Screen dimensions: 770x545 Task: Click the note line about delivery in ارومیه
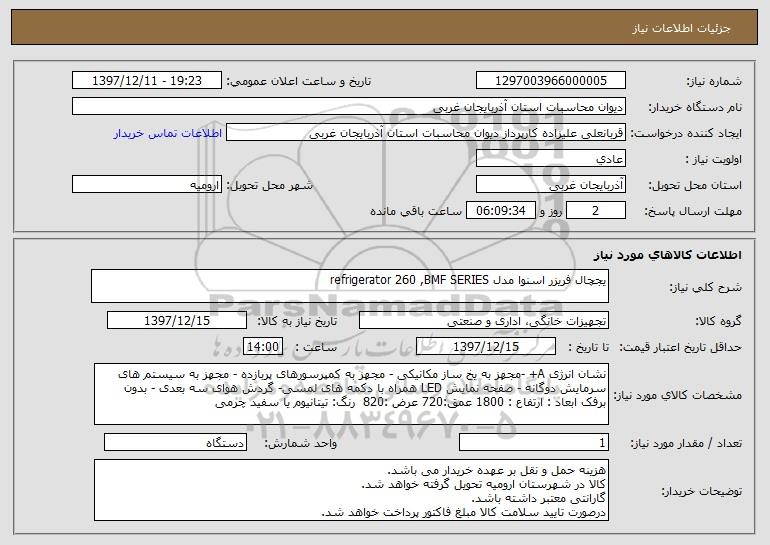484,485
